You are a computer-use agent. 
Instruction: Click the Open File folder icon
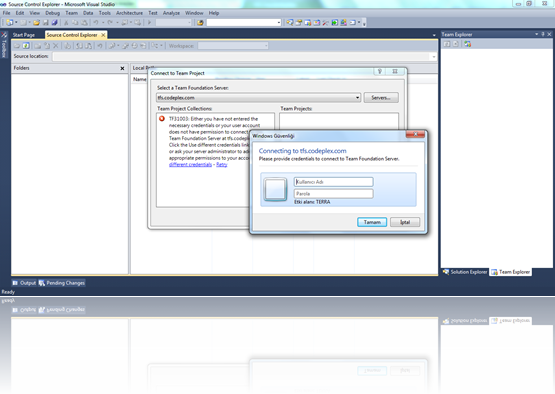[36, 23]
